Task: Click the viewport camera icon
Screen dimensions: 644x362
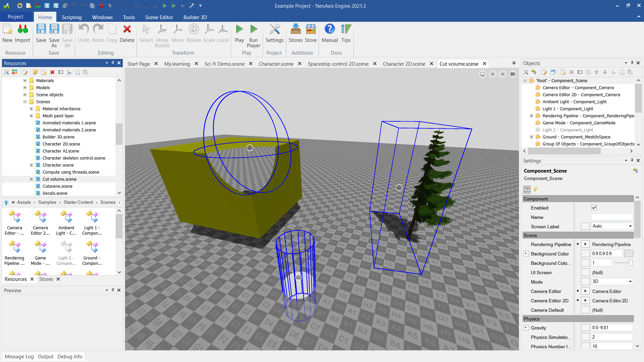Action: click(513, 74)
